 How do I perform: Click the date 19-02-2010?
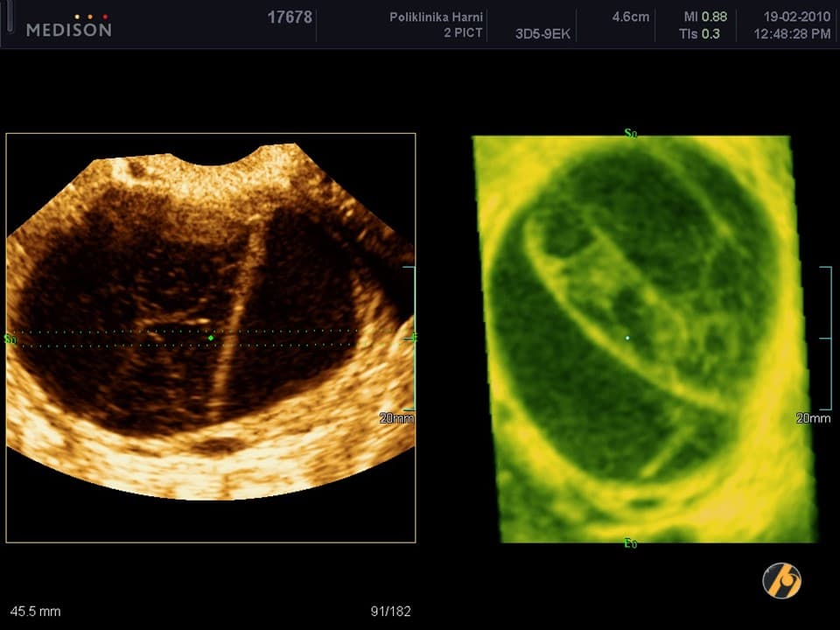[x=796, y=17]
